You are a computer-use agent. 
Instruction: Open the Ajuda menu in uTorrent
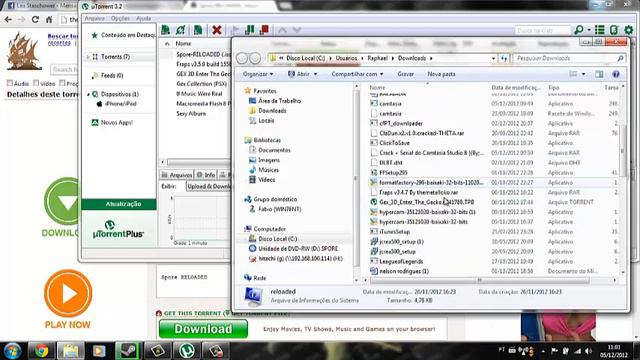coord(143,18)
